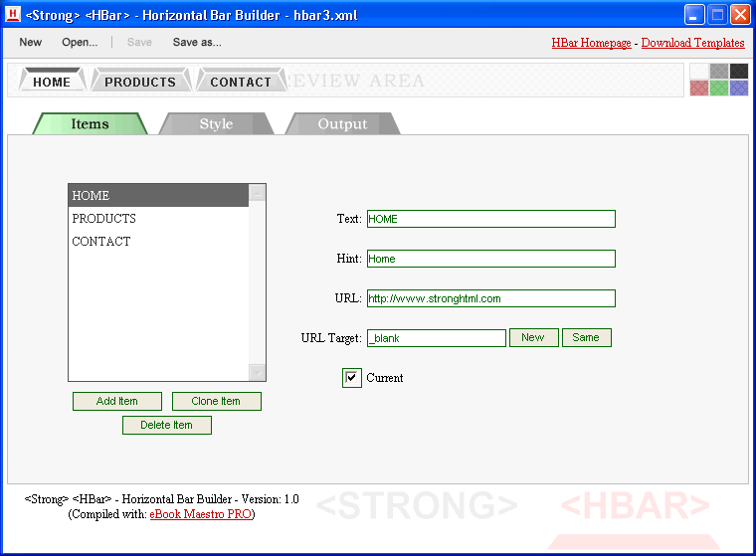756x556 pixels.
Task: Select the green preview background swatch
Action: [719, 89]
